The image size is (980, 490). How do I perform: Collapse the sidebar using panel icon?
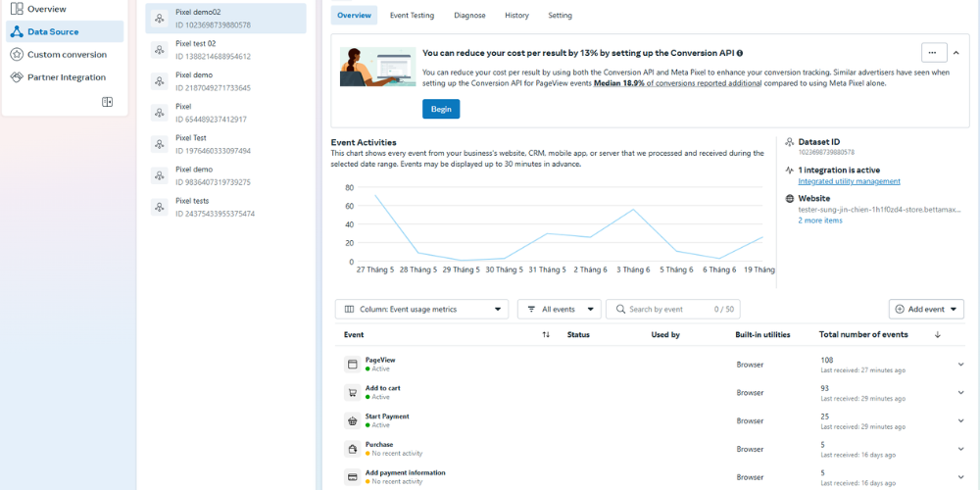point(108,102)
